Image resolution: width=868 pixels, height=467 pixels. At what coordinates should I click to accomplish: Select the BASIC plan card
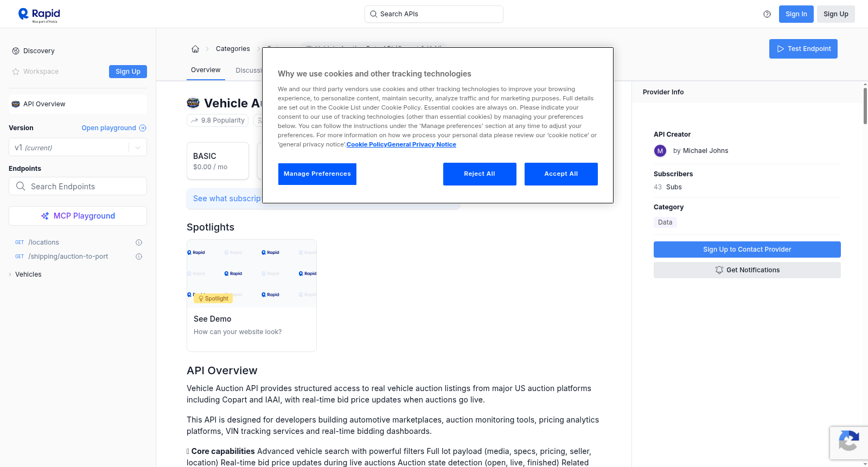[218, 161]
